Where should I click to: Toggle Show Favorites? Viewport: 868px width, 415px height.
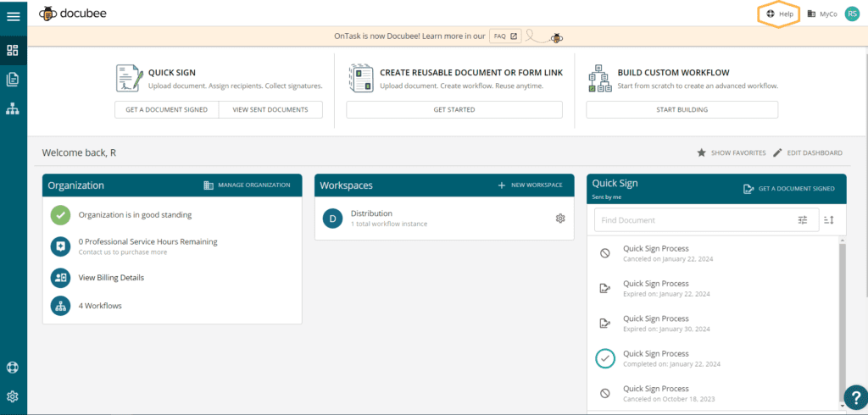tap(731, 153)
